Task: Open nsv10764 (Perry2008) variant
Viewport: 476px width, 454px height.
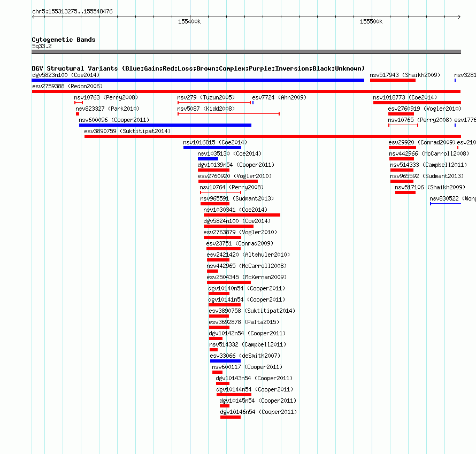Action: click(x=232, y=187)
